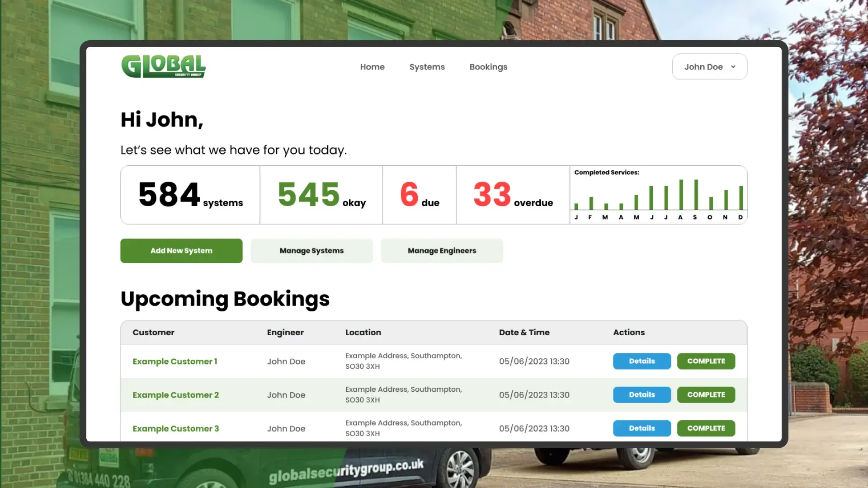Go to the Home menu item
This screenshot has height=488, width=868.
(x=372, y=67)
